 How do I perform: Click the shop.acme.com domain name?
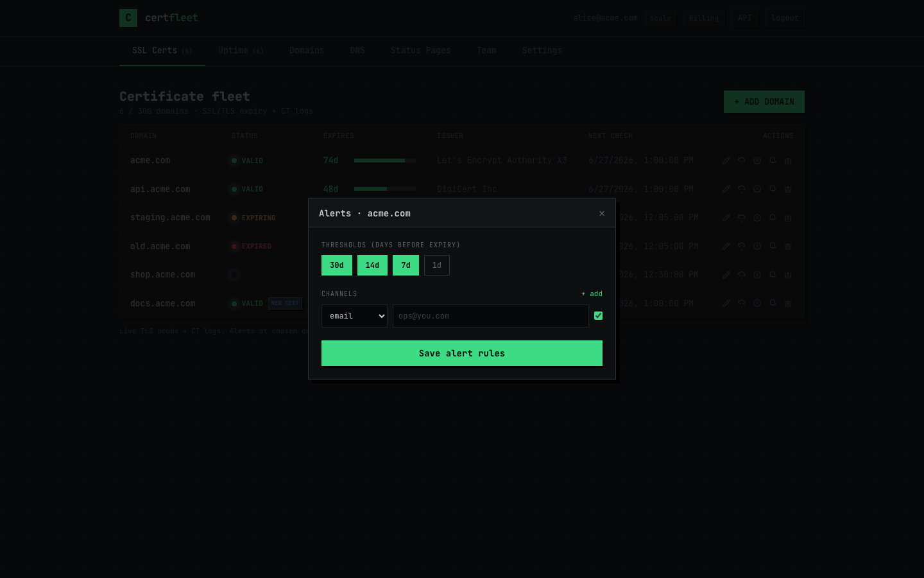(162, 275)
